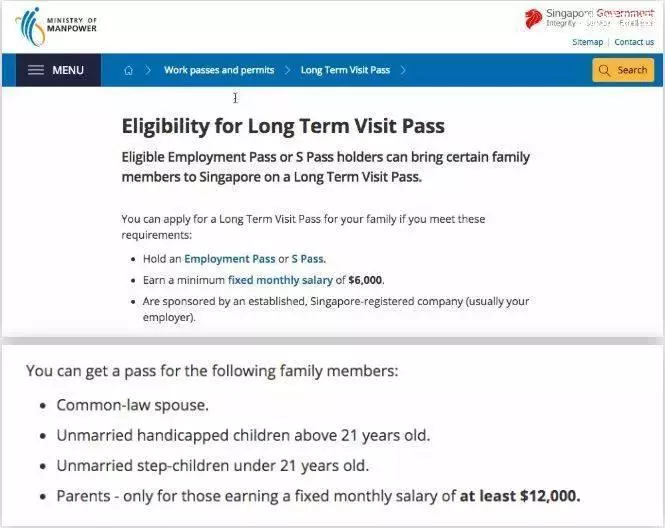
Task: Click the Singapore Government lion logo
Action: (534, 19)
